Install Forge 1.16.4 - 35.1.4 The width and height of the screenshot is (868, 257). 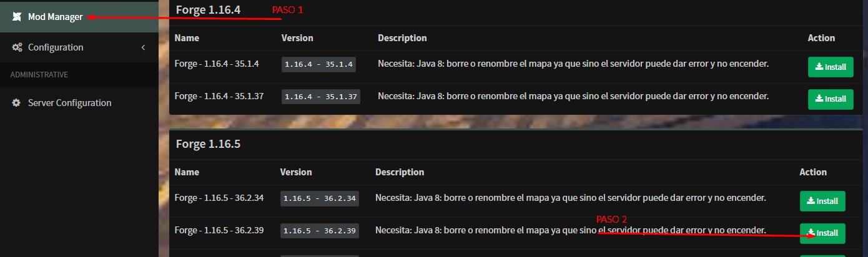pyautogui.click(x=831, y=67)
